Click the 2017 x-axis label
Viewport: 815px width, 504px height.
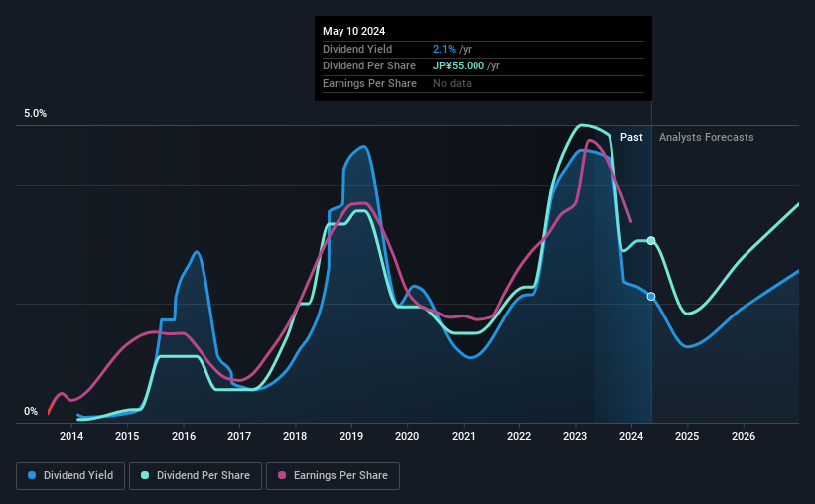pyautogui.click(x=239, y=436)
